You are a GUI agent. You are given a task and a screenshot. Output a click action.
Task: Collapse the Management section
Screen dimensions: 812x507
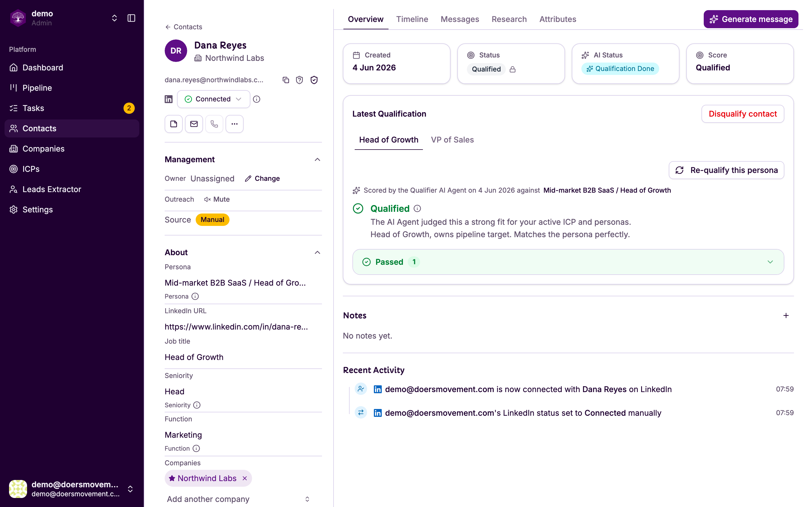point(317,160)
